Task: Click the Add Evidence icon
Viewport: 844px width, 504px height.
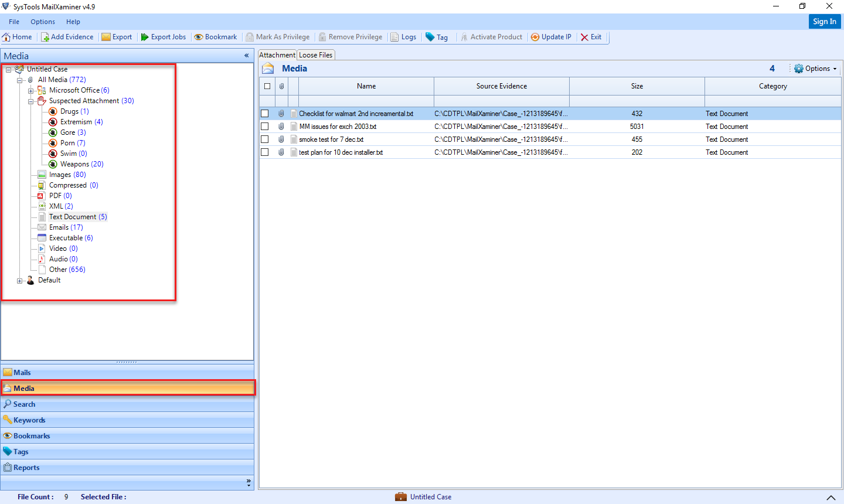Action: [x=46, y=36]
